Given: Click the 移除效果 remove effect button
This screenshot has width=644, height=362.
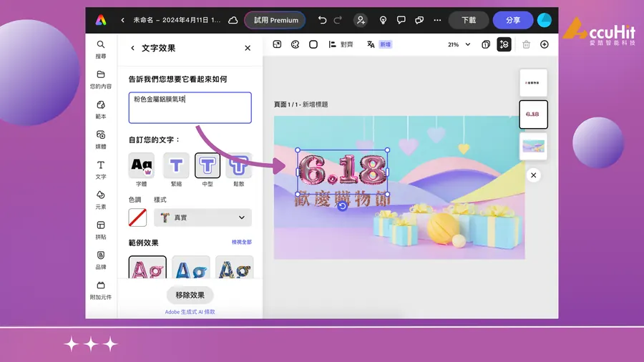Looking at the screenshot, I should coord(190,295).
